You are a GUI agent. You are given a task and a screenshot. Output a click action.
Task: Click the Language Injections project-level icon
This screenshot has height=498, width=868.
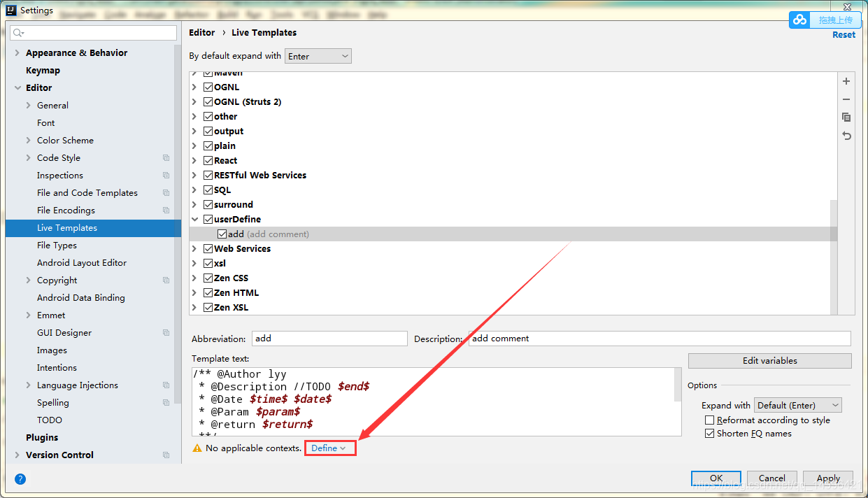click(166, 385)
